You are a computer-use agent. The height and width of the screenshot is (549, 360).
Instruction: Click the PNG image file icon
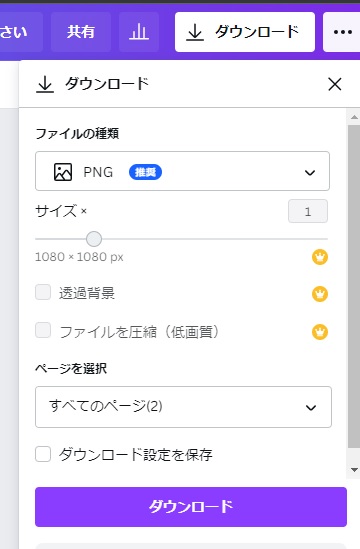click(x=63, y=172)
